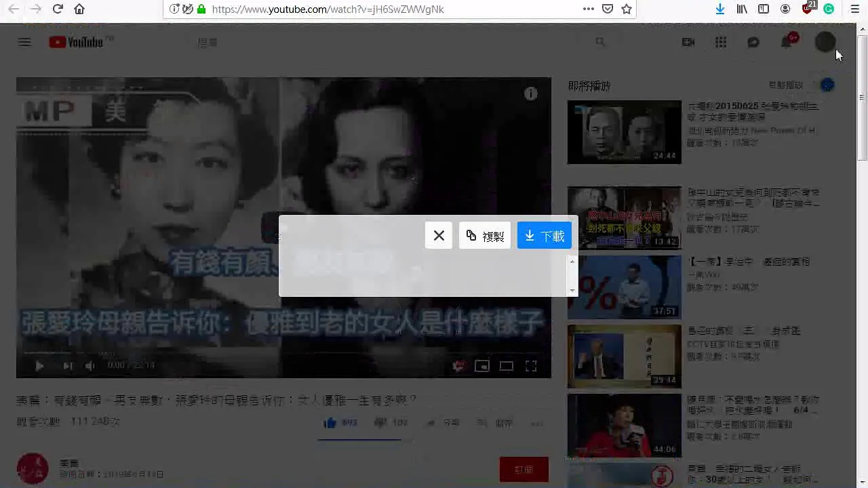Open the suggested video lasting 24:44

click(625, 132)
